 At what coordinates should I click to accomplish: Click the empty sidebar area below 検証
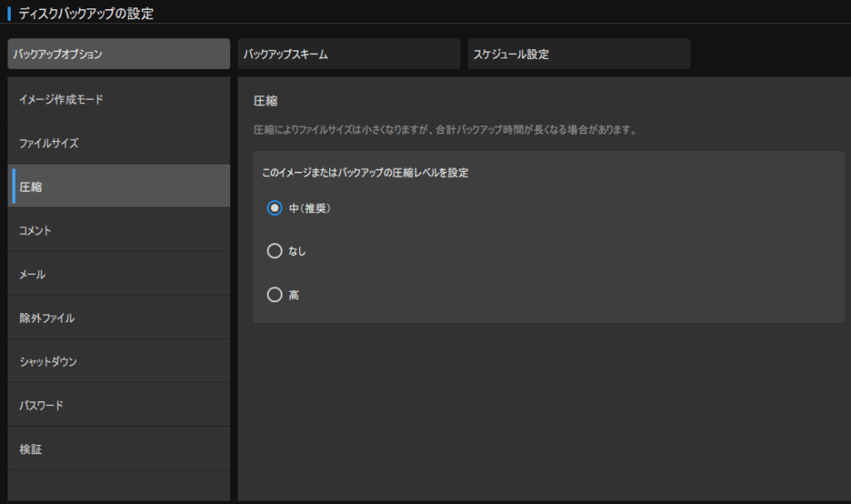click(x=119, y=486)
